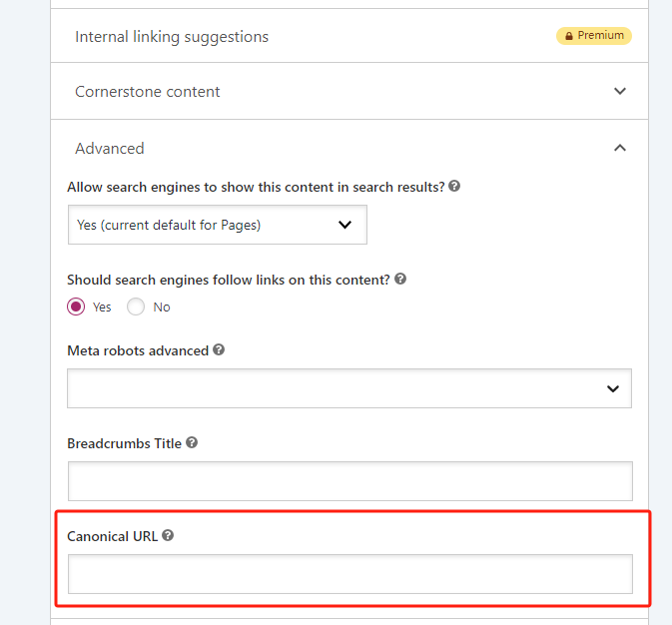Click the 'Cornerstone content' section title
The height and width of the screenshot is (625, 672).
point(148,92)
